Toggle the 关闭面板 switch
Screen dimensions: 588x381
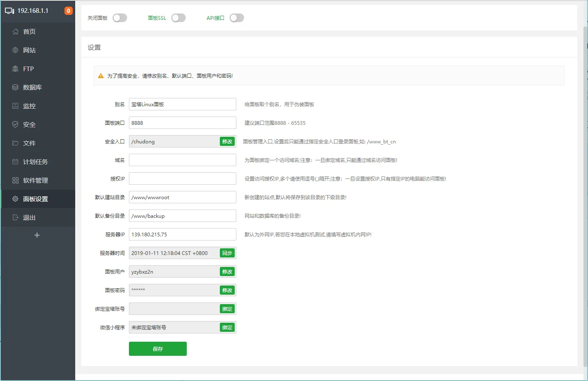120,18
